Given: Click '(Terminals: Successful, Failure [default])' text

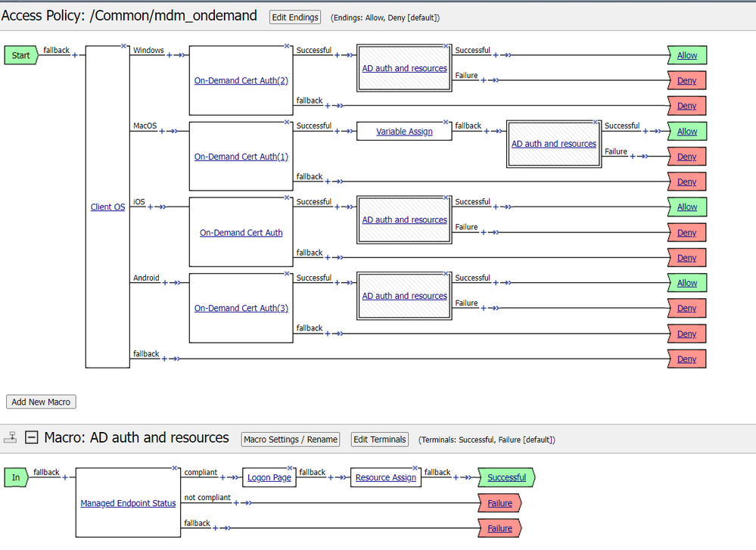Looking at the screenshot, I should click(x=487, y=440).
